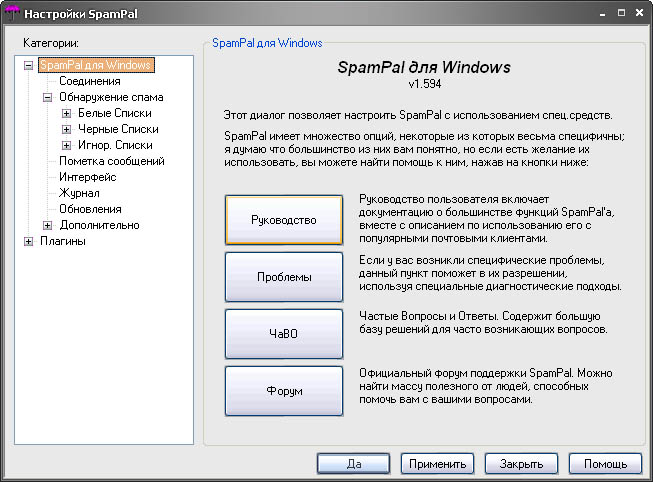Confirm settings with Да button

pyautogui.click(x=354, y=464)
